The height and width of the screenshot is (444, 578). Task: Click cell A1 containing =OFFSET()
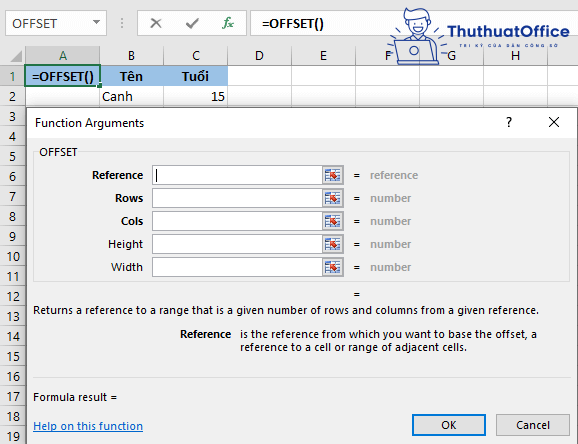pos(63,76)
